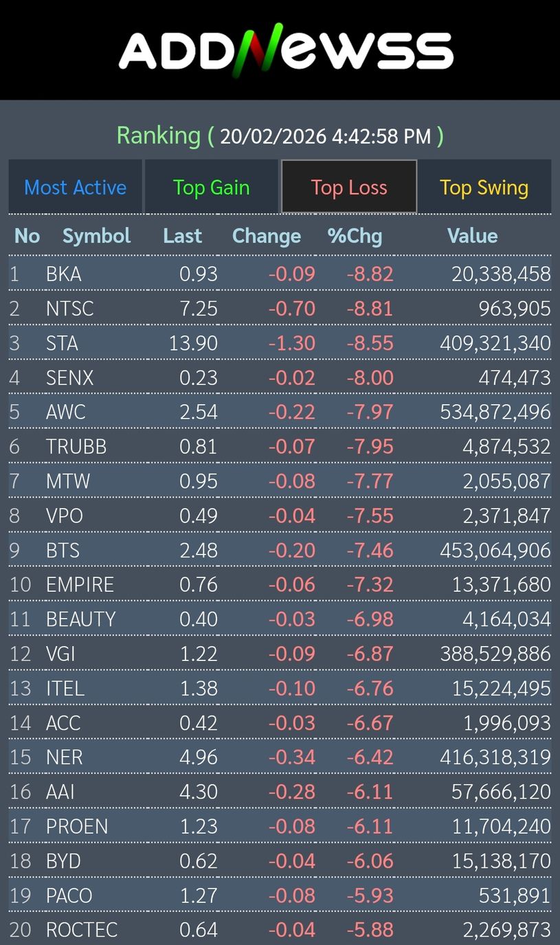
Task: Open the BKA stock symbol
Action: click(x=64, y=274)
